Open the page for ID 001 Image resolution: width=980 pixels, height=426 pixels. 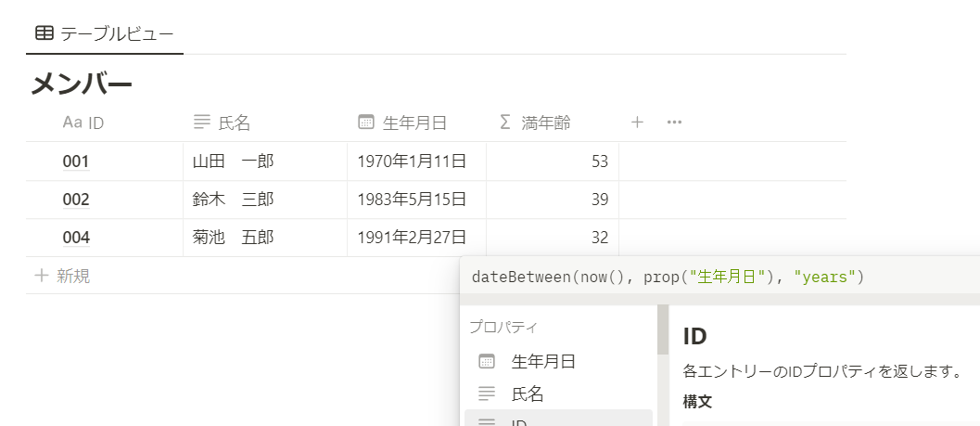pos(76,162)
